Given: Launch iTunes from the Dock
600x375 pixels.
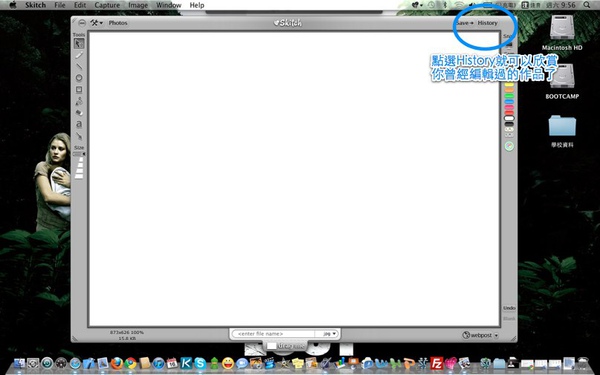Looking at the screenshot, I should pos(158,363).
